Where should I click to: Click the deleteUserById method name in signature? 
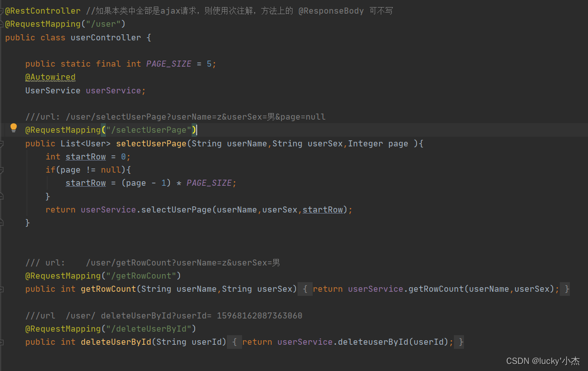116,342
